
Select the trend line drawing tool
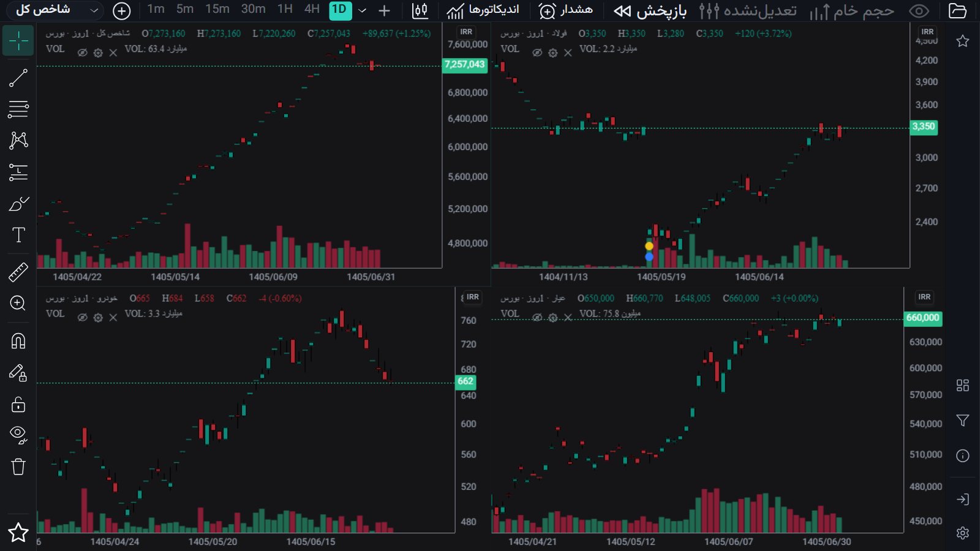18,78
